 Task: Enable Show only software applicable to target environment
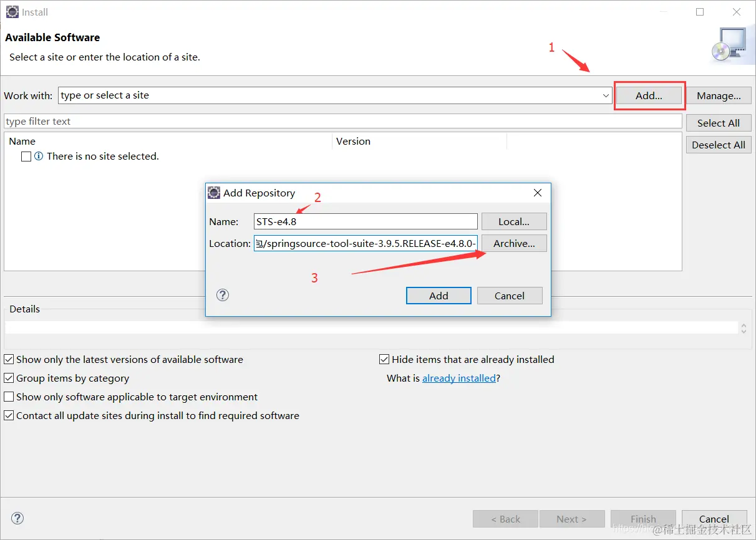(9, 397)
